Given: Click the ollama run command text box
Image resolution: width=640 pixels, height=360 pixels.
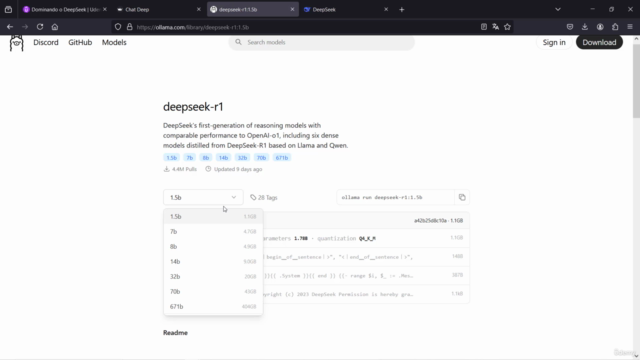Looking at the screenshot, I should pos(395,198).
